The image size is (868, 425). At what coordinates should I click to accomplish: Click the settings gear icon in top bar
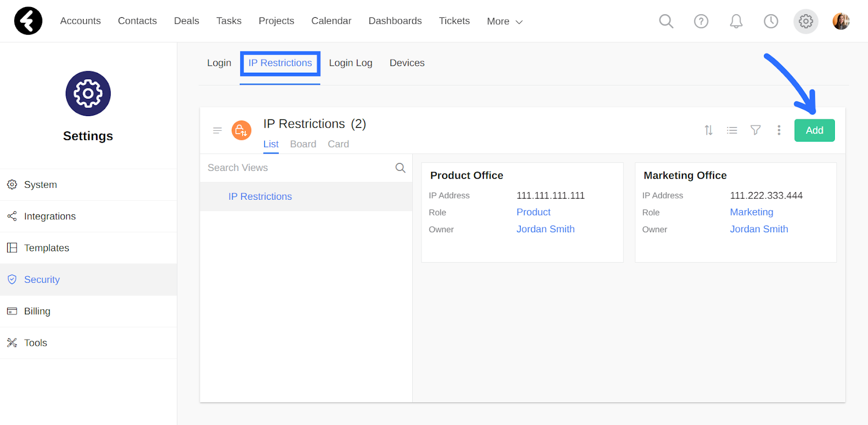[806, 21]
